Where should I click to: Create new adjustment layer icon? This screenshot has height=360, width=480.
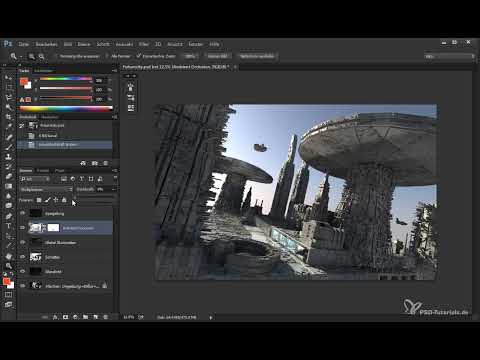point(75,317)
